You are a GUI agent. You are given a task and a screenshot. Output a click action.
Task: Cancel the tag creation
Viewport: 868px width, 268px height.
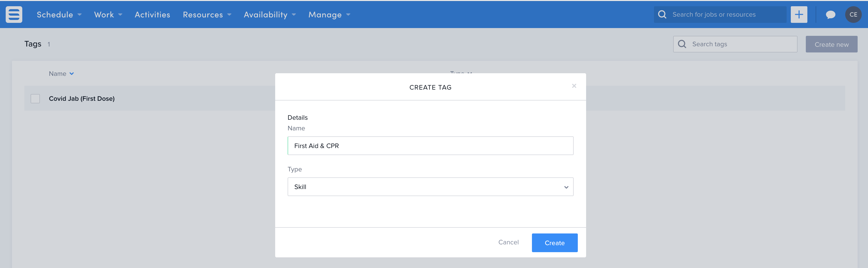508,242
